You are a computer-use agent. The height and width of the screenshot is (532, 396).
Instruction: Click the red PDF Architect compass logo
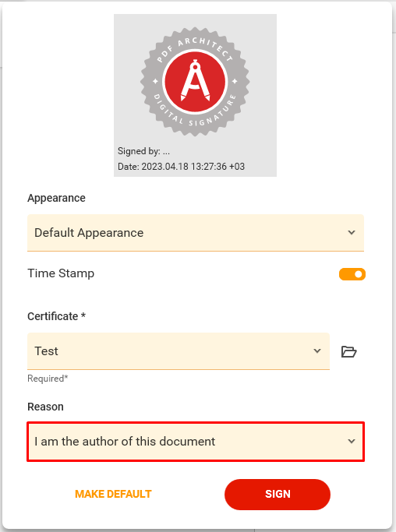click(195, 82)
